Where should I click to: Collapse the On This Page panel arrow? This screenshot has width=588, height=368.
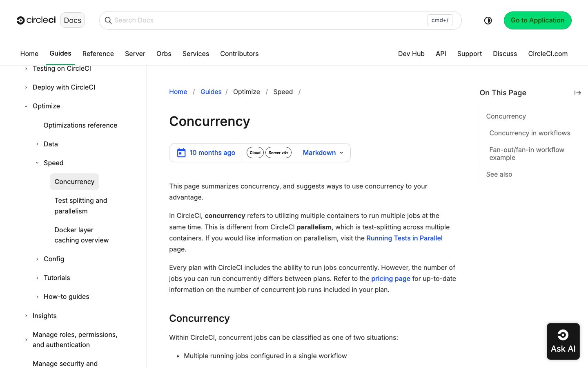click(577, 93)
